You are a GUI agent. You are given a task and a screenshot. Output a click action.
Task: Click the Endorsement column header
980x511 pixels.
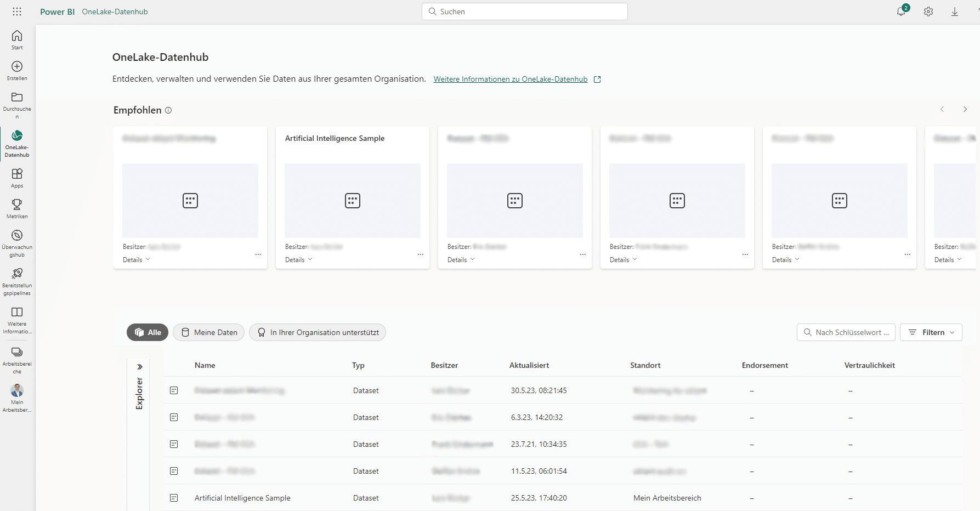[765, 365]
